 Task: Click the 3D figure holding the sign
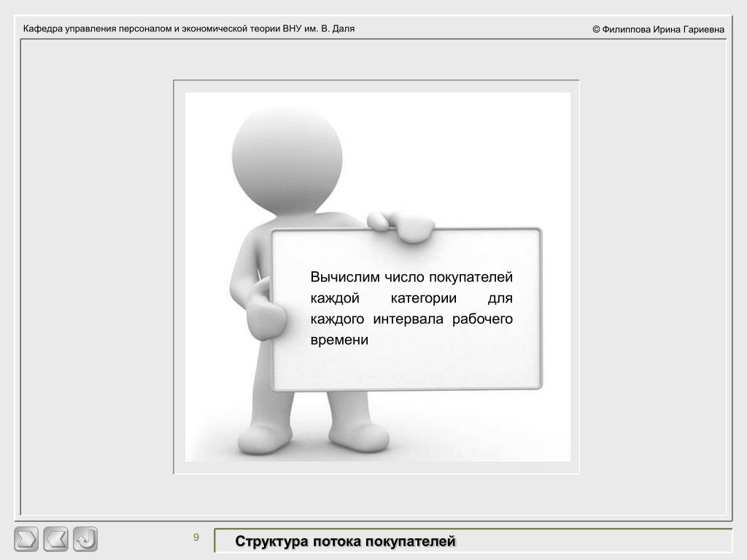[386, 281]
